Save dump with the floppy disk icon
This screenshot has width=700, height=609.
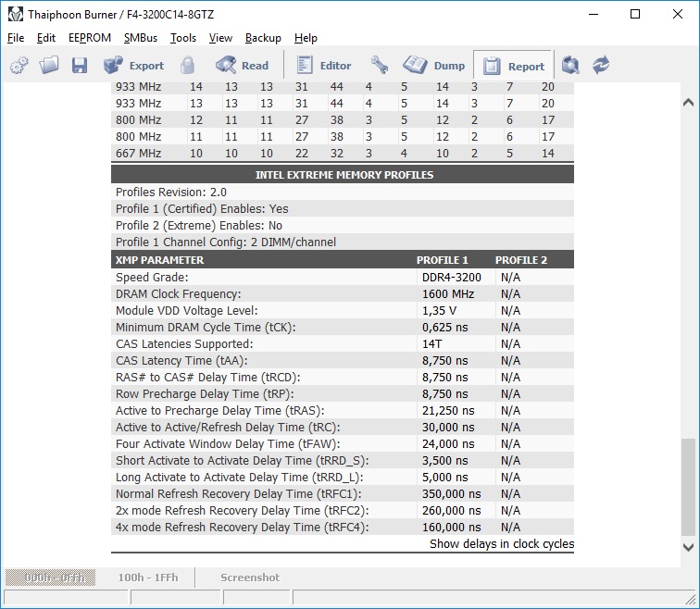(x=80, y=66)
